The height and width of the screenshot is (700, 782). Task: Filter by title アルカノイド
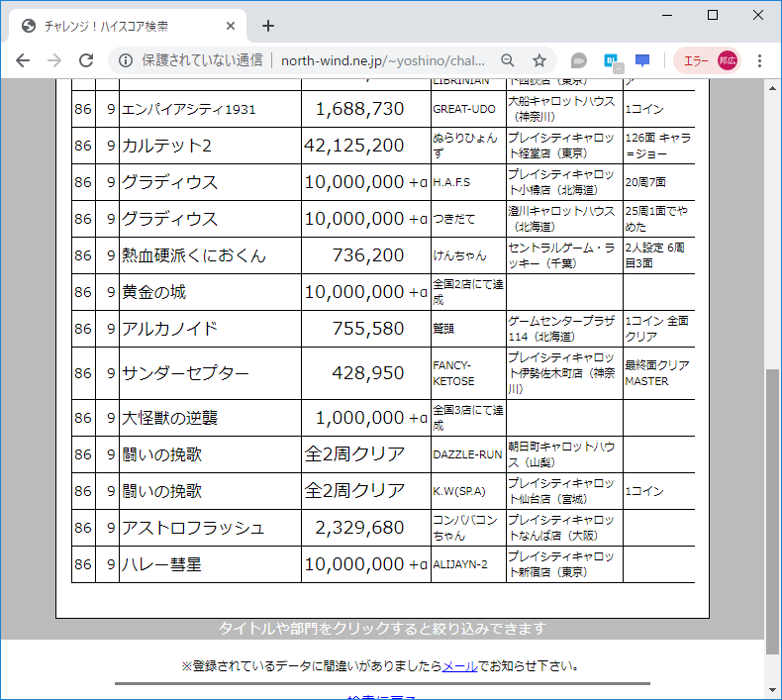pos(169,329)
